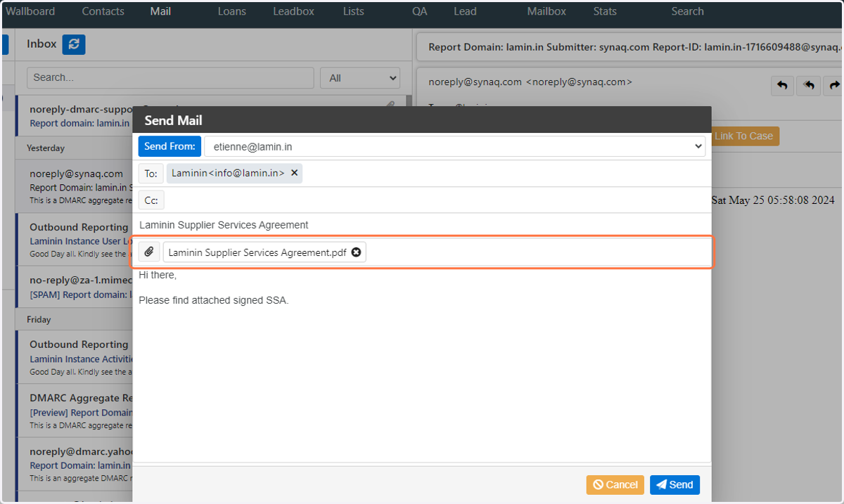Image resolution: width=844 pixels, height=504 pixels.
Task: Open Outbound Reporting Laminin Instance User email
Action: (74, 240)
